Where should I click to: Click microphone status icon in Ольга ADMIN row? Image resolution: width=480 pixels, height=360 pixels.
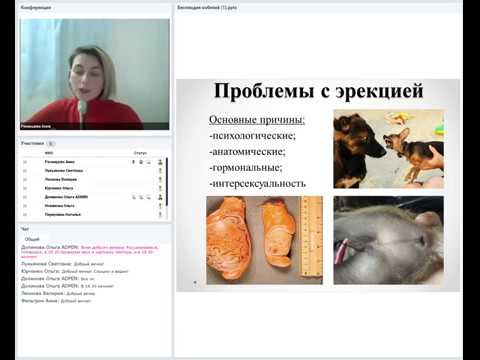[x=134, y=197]
